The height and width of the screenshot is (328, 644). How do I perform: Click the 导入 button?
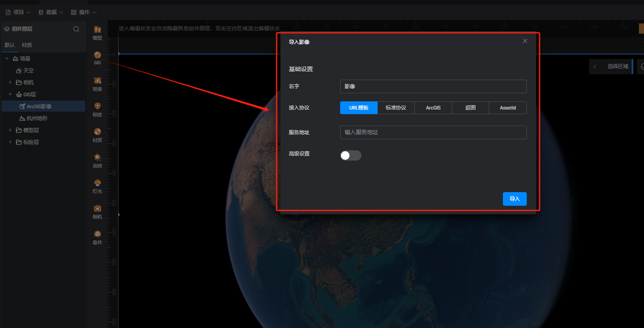515,199
